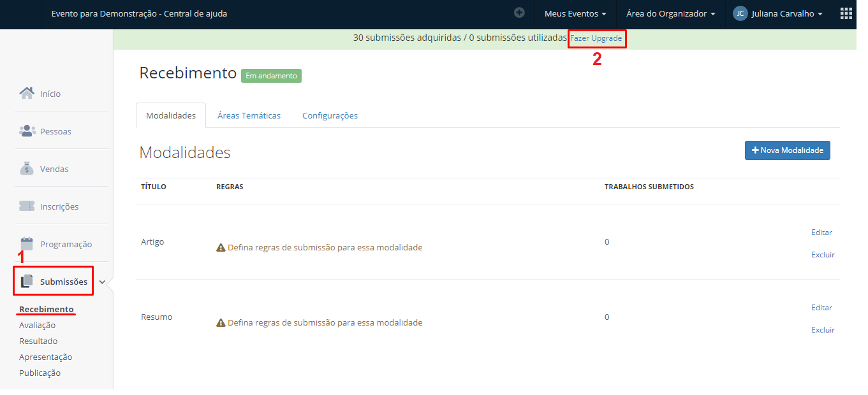The height and width of the screenshot is (395, 868).
Task: Click warning icon in Resumo row
Action: click(x=221, y=322)
